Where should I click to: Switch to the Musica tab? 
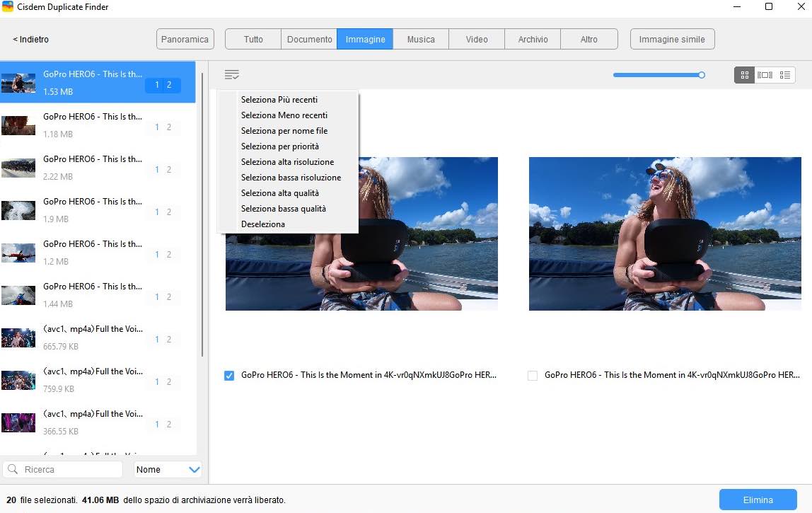tap(420, 40)
